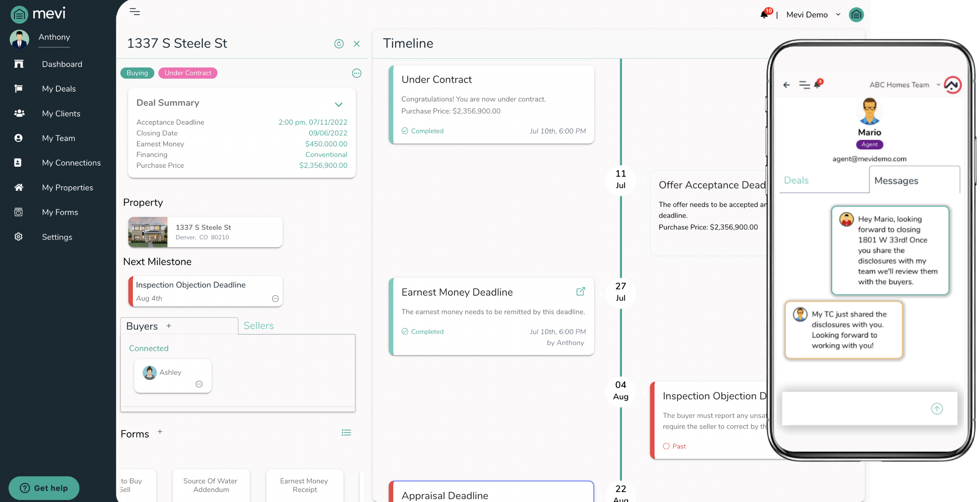Open My Team section
Viewport: 980px width, 502px height.
(58, 138)
